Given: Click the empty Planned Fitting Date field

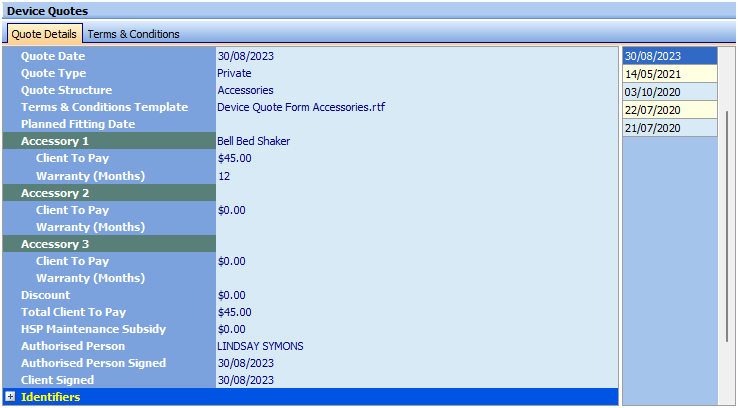Looking at the screenshot, I should (417, 124).
